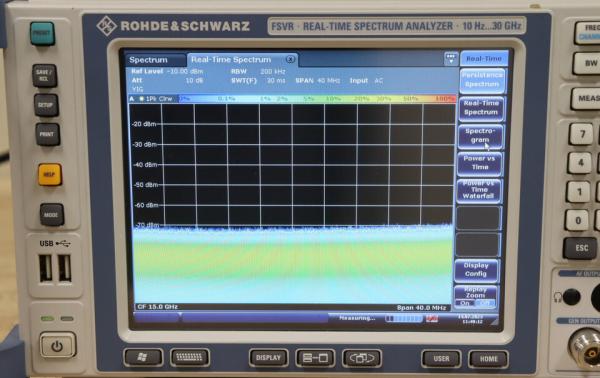Tap the numeric keypad 1 key

[578, 191]
